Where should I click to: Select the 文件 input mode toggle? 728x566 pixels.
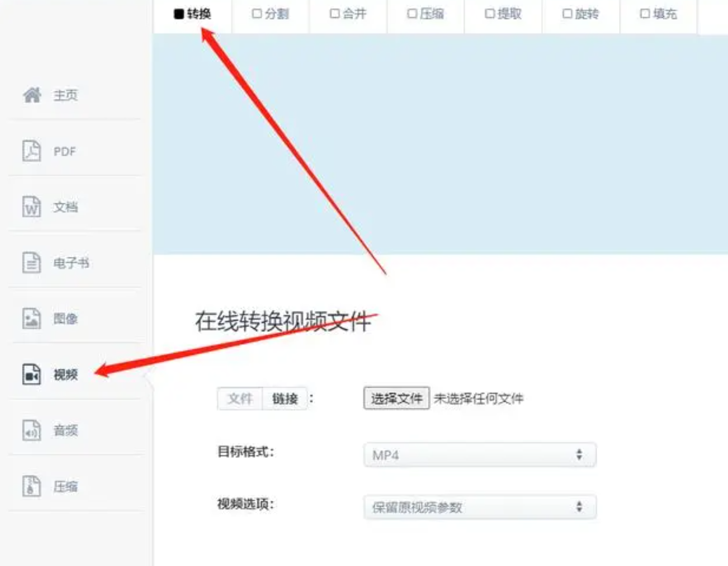point(240,399)
